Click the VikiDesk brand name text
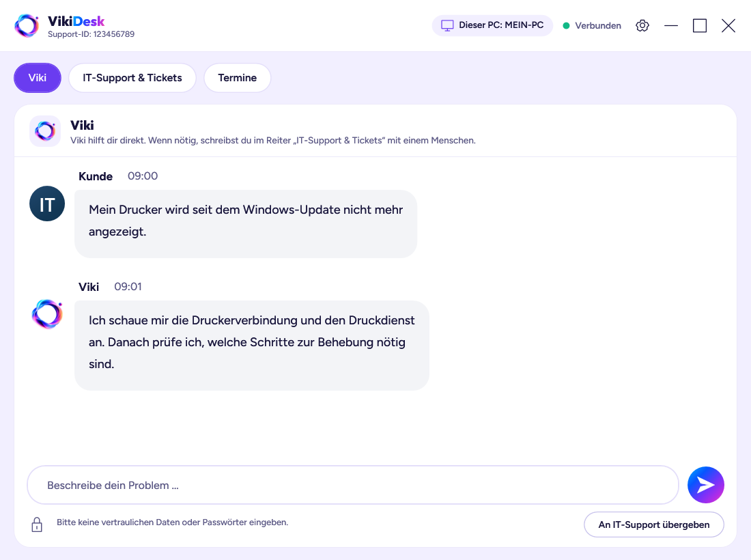751x560 pixels. coord(76,21)
